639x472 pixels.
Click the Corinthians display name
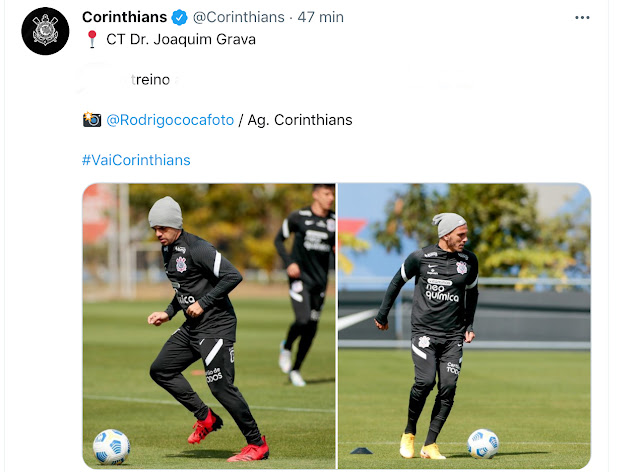pos(124,17)
